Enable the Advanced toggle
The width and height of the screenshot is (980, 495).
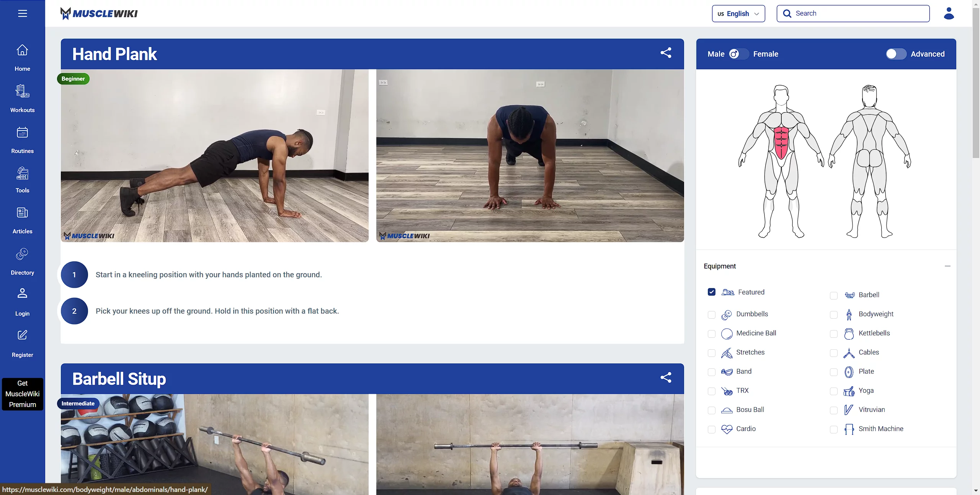(896, 54)
